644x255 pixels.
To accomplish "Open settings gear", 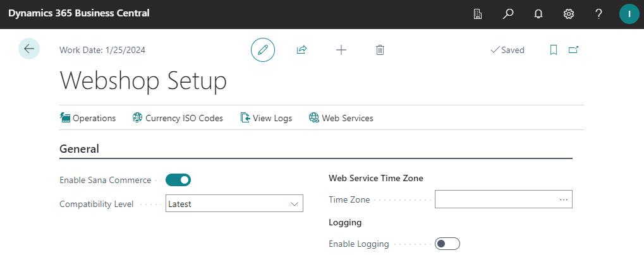I will click(568, 14).
